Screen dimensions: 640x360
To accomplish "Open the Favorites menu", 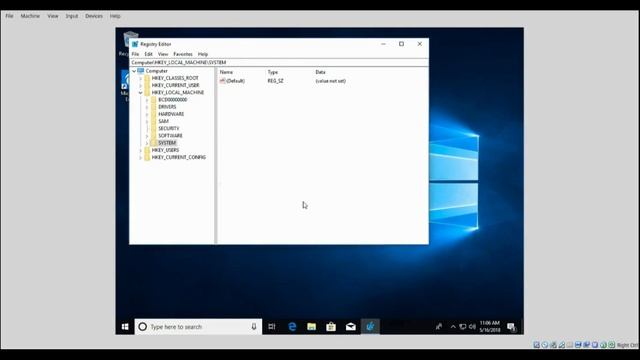I will pos(183,54).
